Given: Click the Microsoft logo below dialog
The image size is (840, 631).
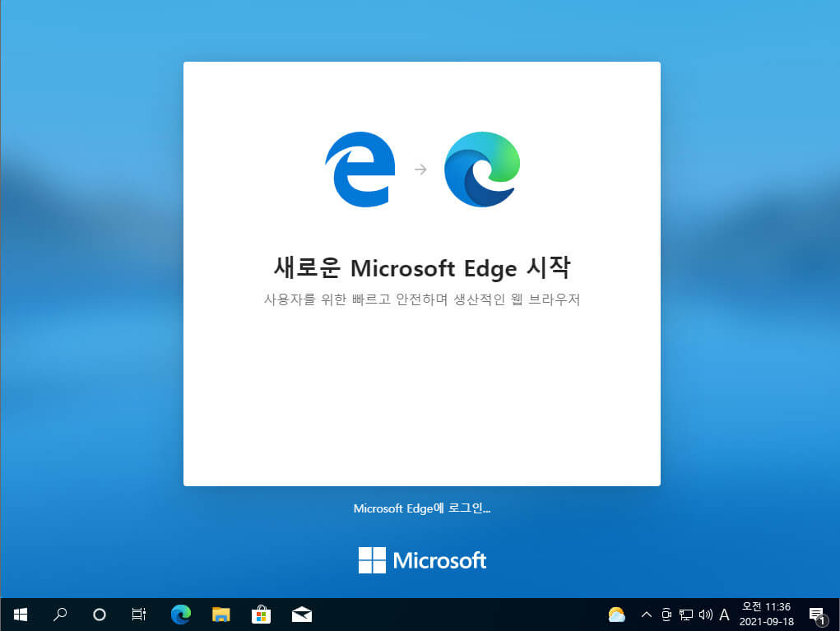Looking at the screenshot, I should pos(422,560).
